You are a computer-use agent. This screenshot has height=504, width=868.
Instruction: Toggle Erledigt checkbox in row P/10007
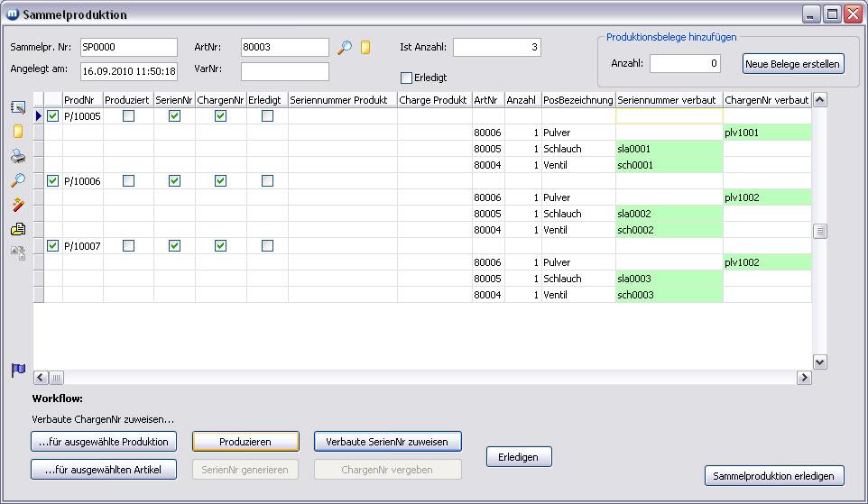coord(267,246)
